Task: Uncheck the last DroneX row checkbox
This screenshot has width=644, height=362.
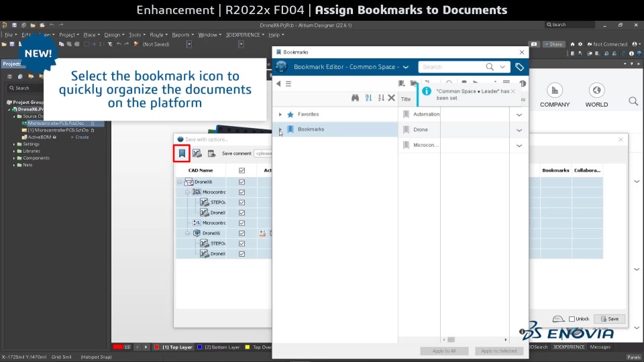Action: [x=242, y=253]
